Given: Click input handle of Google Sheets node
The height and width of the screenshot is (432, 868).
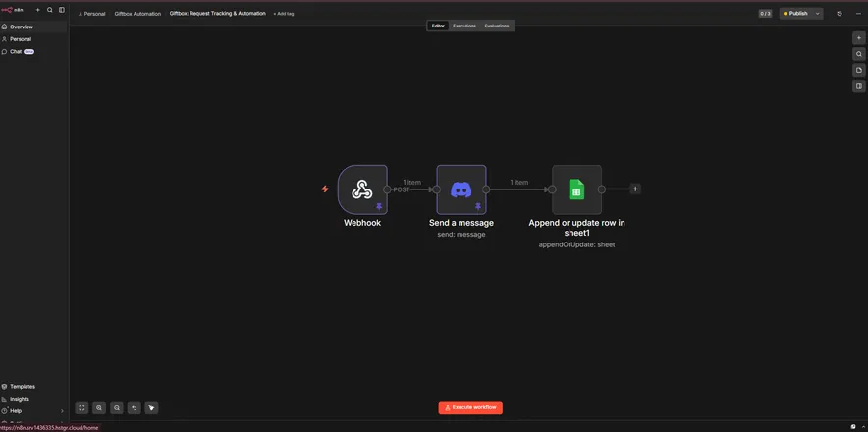Looking at the screenshot, I should [x=552, y=189].
